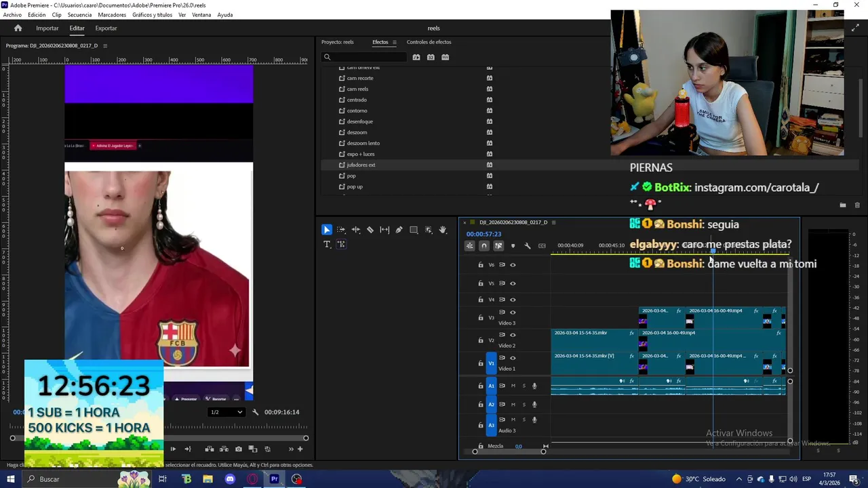Click the Effects search field
Viewport: 868px width, 488px height.
coord(364,57)
